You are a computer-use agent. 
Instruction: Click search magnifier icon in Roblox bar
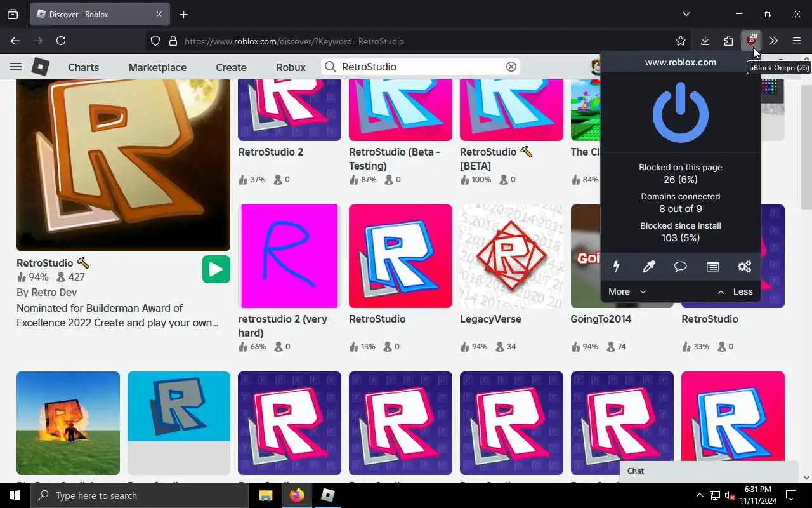331,67
